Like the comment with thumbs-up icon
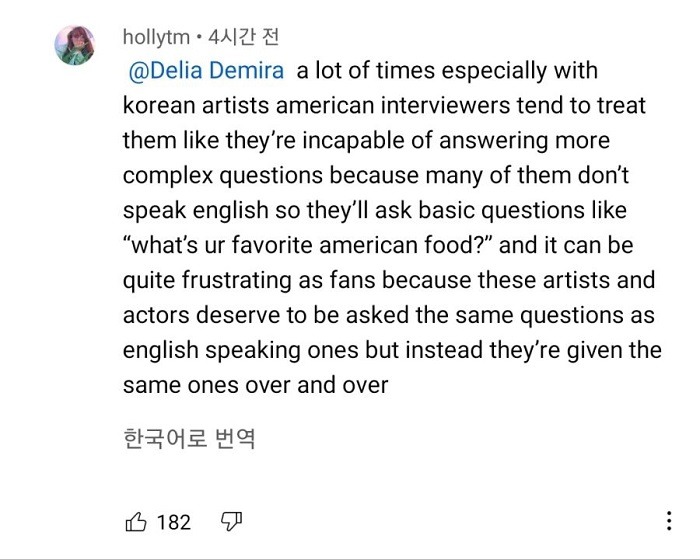Image resolution: width=700 pixels, height=560 pixels. (x=136, y=521)
